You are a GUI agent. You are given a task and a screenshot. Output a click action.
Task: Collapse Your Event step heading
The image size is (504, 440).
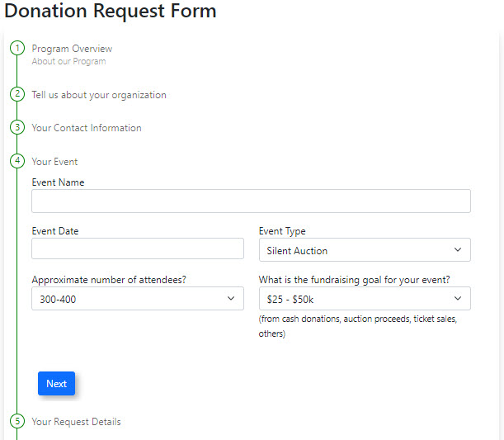coord(54,161)
